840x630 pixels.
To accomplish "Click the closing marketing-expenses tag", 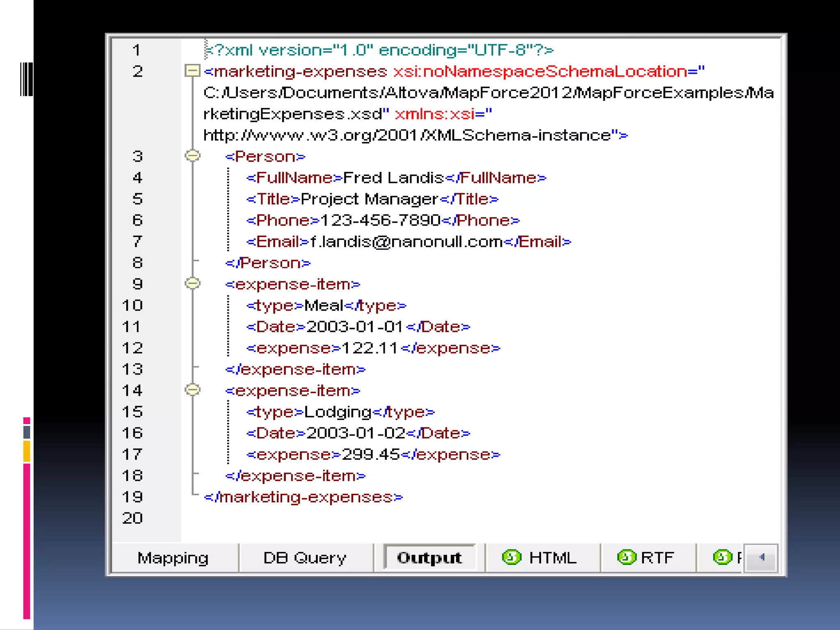I will point(304,497).
